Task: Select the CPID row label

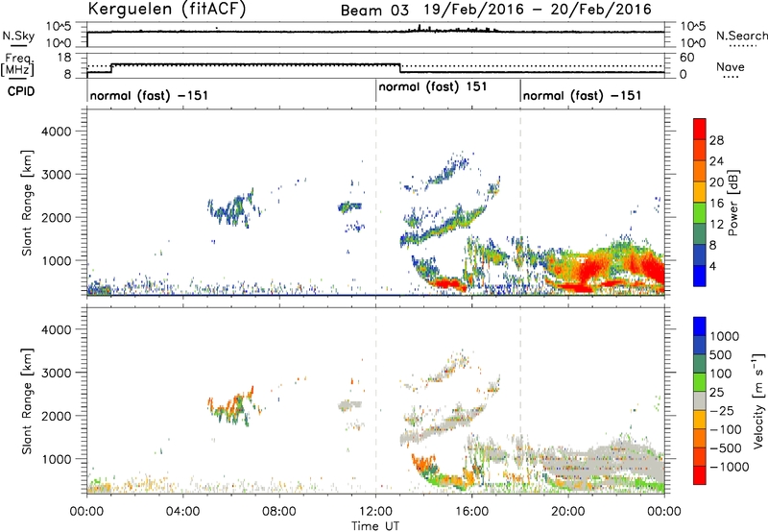Action: point(20,91)
